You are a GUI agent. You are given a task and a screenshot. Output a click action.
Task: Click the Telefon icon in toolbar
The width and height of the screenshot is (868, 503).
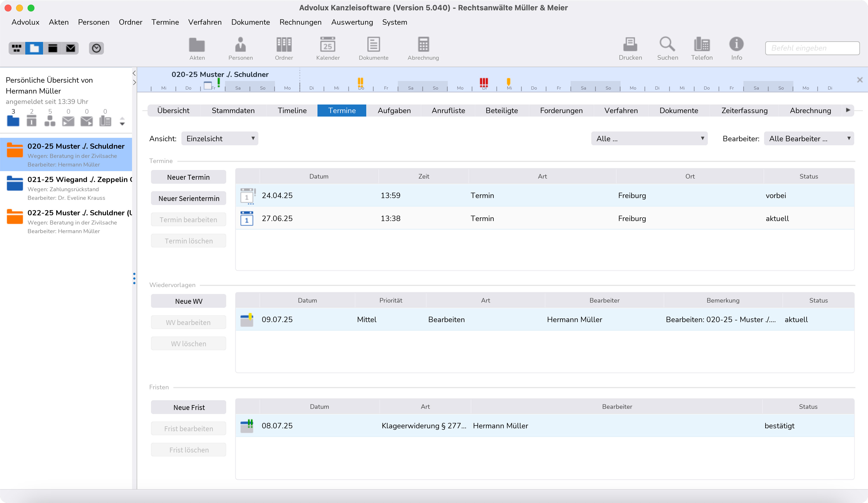702,48
